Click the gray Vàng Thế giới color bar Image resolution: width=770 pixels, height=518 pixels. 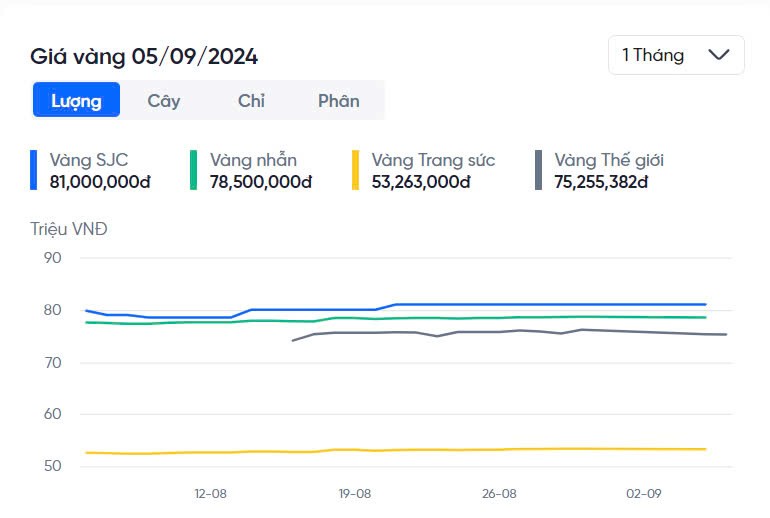pos(538,170)
